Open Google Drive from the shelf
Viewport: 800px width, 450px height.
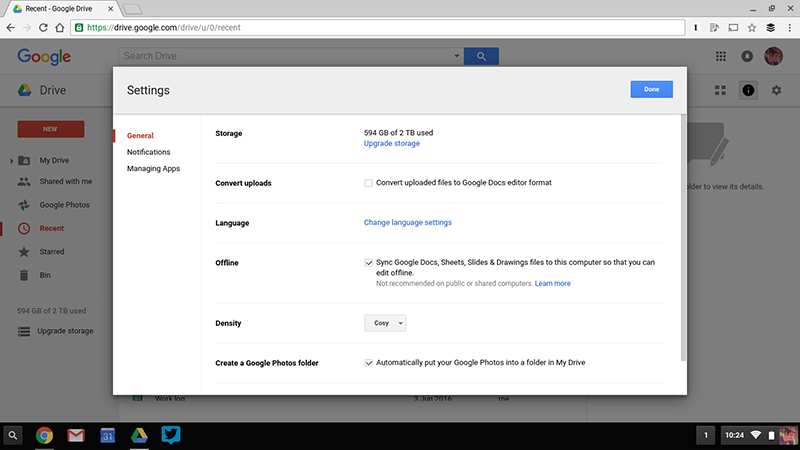[x=139, y=435]
